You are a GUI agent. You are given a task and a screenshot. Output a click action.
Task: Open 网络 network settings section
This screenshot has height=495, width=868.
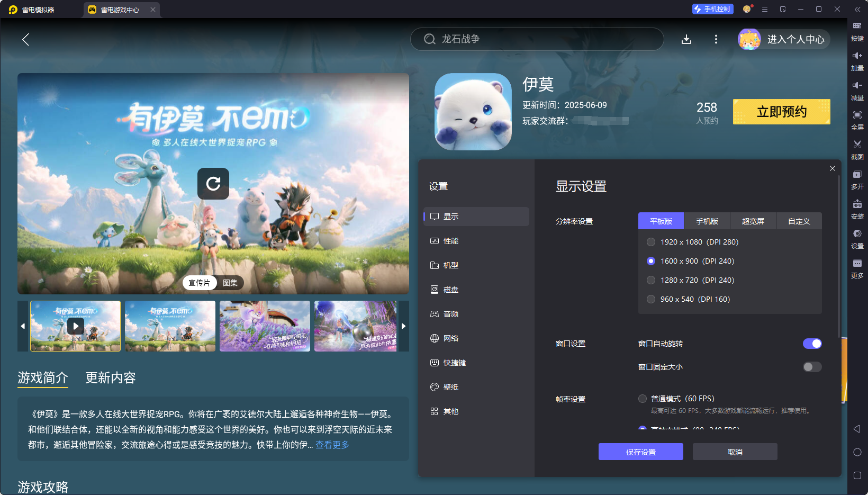(x=476, y=338)
